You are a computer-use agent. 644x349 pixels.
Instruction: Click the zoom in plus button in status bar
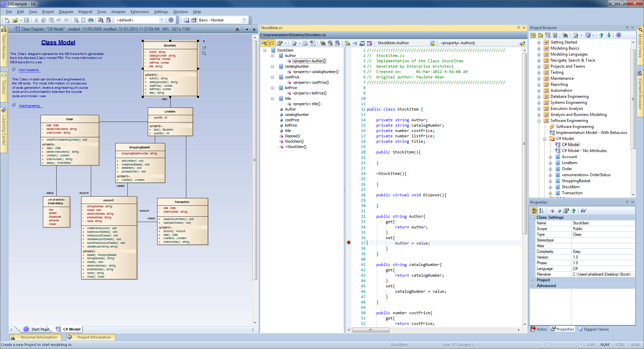coord(581,345)
